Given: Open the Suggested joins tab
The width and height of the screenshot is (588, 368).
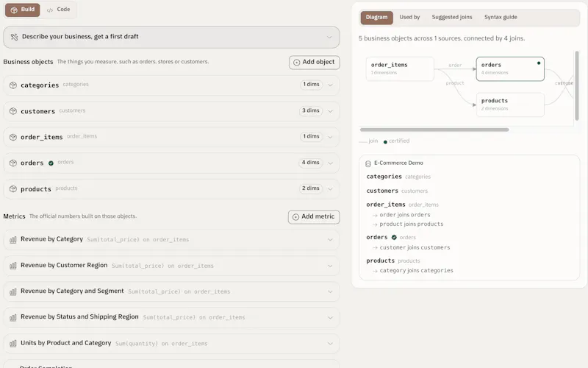Looking at the screenshot, I should click(x=452, y=17).
